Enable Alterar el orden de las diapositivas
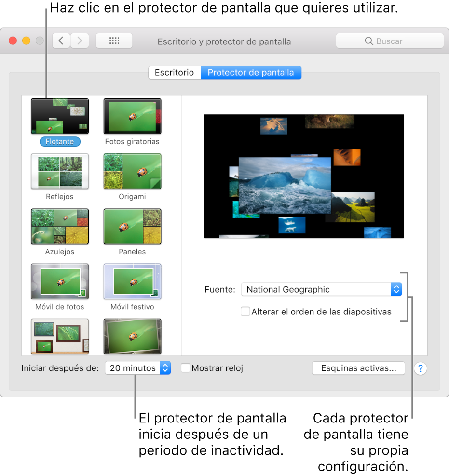This screenshot has height=476, width=449. coord(245,312)
